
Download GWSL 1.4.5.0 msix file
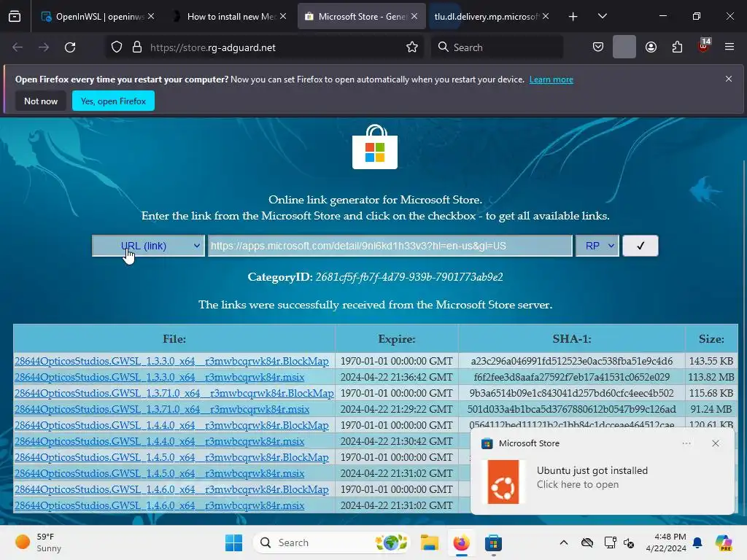coord(159,474)
